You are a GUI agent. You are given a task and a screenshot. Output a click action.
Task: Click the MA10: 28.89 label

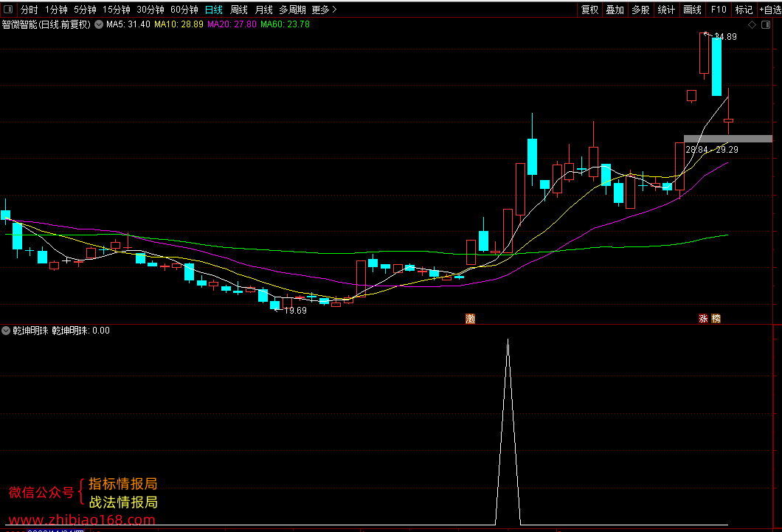[x=179, y=24]
